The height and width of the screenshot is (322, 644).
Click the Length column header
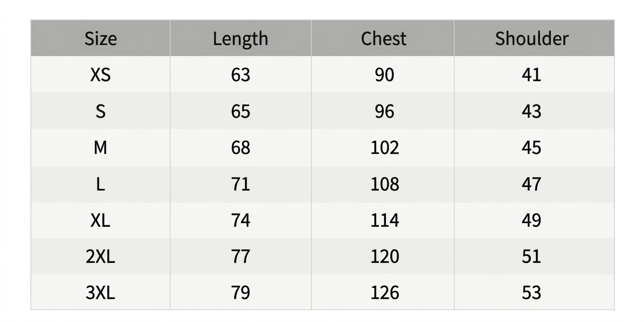(241, 39)
